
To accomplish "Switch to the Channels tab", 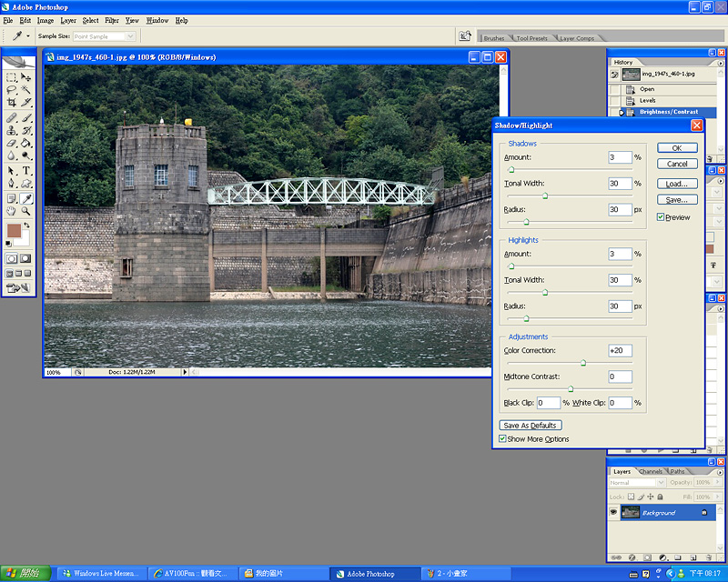I will [651, 472].
